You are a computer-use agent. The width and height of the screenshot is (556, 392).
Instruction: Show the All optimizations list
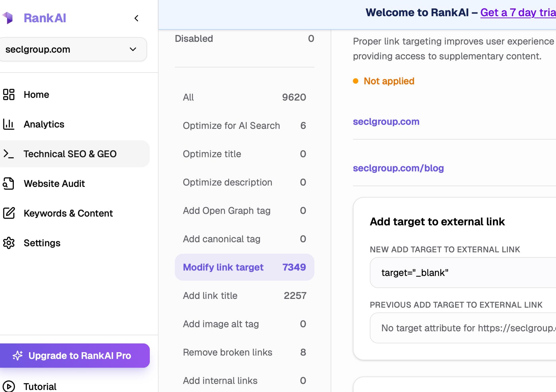(244, 97)
